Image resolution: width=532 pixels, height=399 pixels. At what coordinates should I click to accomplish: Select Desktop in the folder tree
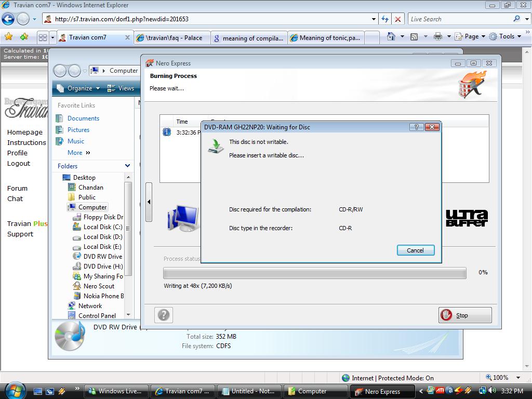coord(84,178)
